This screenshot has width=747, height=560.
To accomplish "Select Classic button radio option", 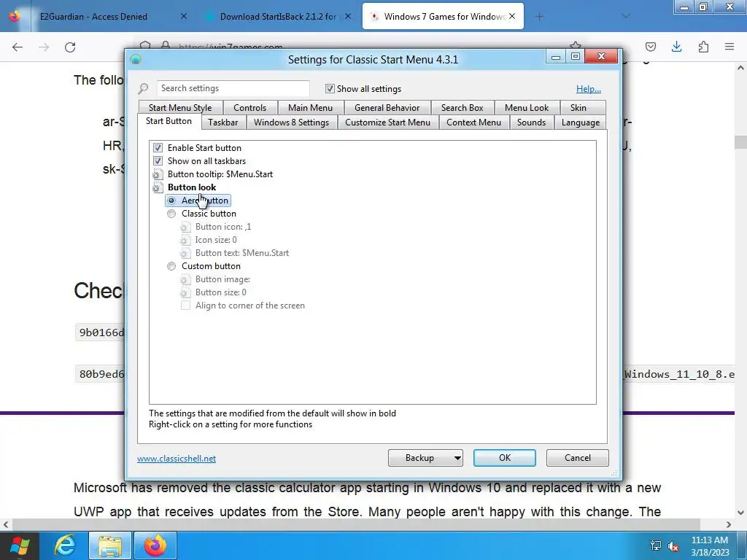I will coord(171,214).
